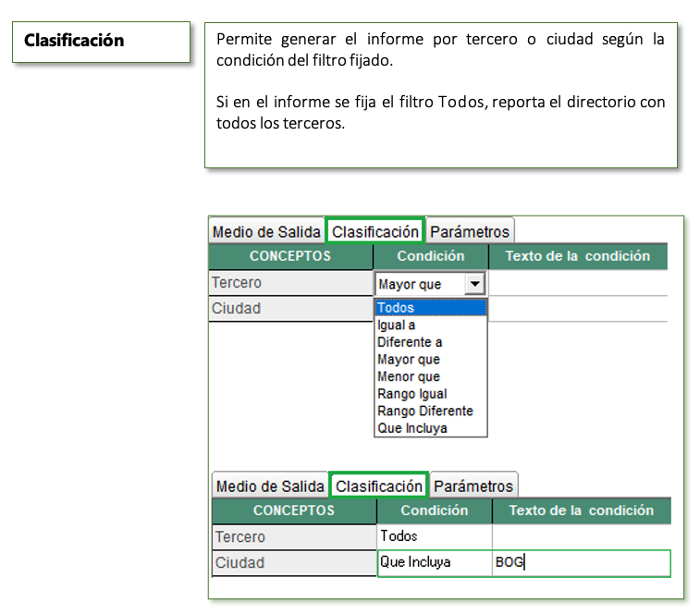Screen dimensions: 700x615
Task: Select the lower 'Clasificación' tab
Action: (378, 486)
